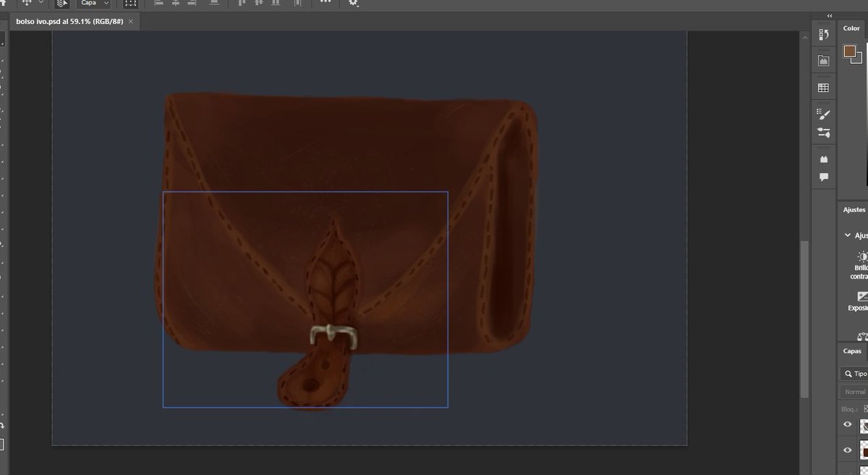This screenshot has height=475, width=868.
Task: Open the Brush settings panel icon
Action: coord(823,114)
